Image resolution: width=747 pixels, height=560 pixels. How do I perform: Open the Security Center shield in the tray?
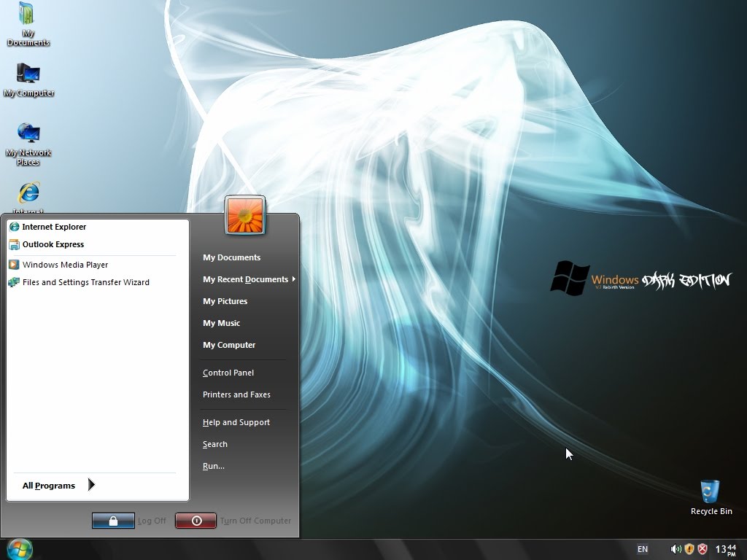(689, 549)
